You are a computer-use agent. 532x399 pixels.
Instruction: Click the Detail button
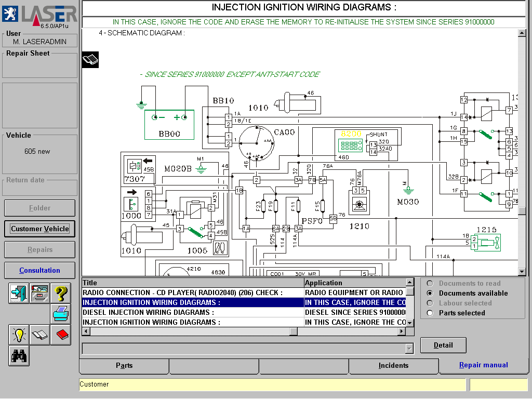[x=443, y=345]
